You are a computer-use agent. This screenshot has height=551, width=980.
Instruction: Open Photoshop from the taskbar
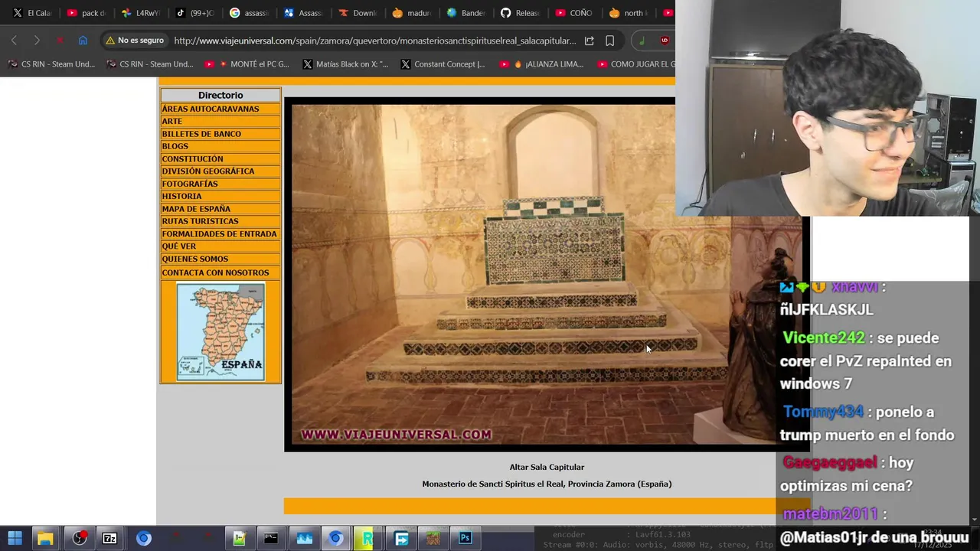click(x=465, y=538)
